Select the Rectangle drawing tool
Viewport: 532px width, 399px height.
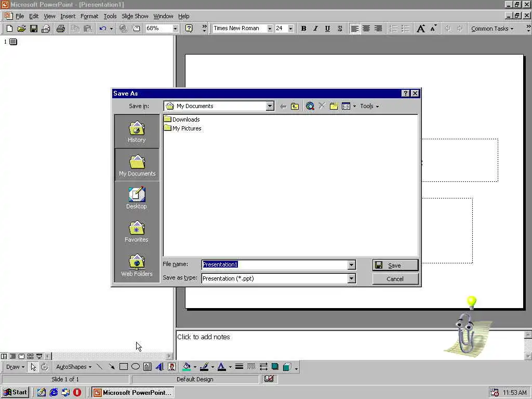(124, 367)
